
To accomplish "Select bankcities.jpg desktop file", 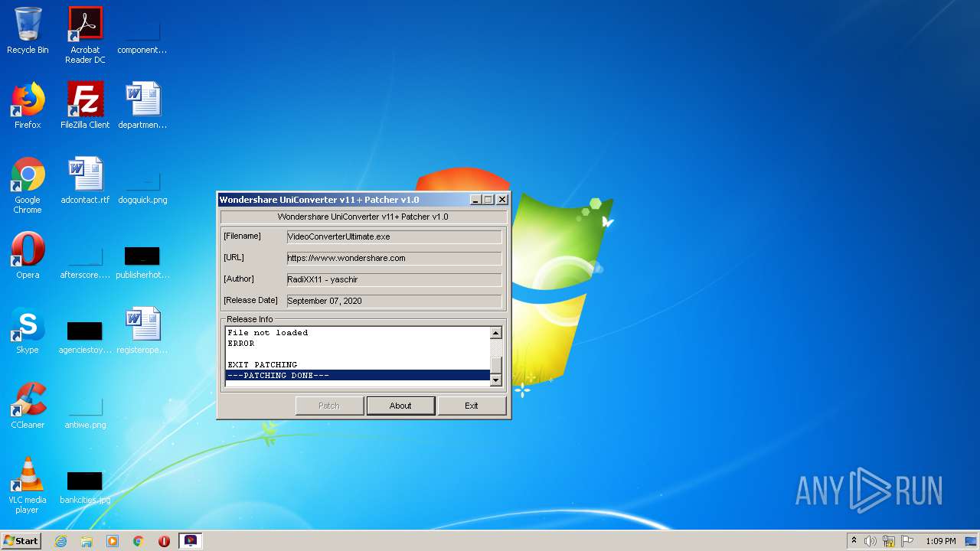I will click(x=85, y=485).
